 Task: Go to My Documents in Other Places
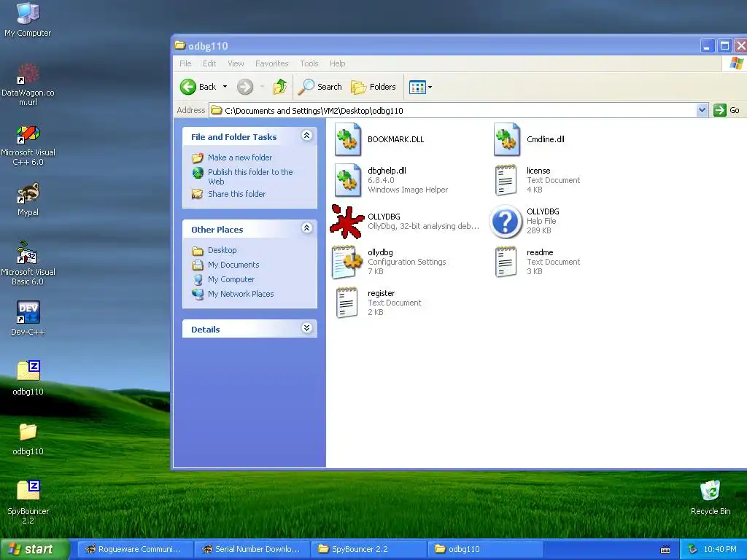pos(233,265)
